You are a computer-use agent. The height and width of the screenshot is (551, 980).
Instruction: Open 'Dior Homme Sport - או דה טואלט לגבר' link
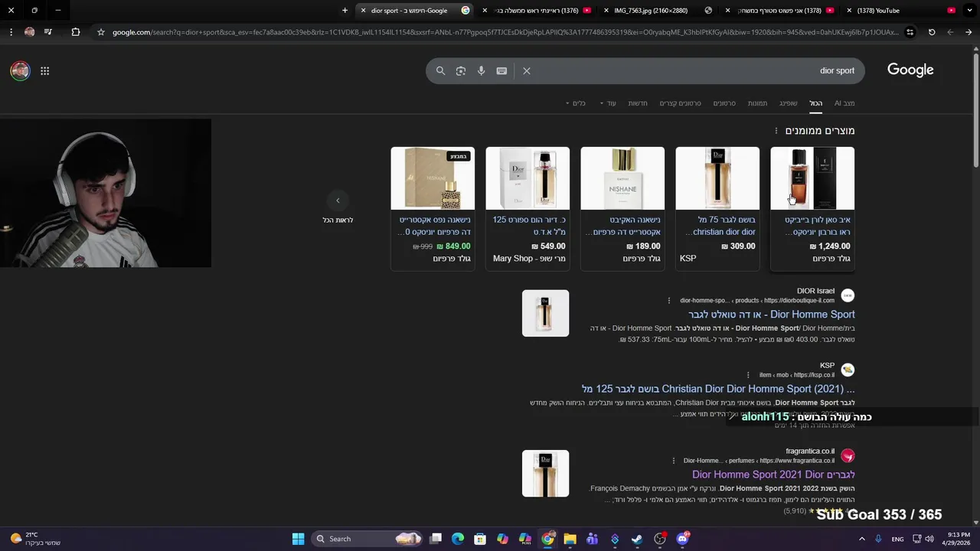tap(772, 315)
